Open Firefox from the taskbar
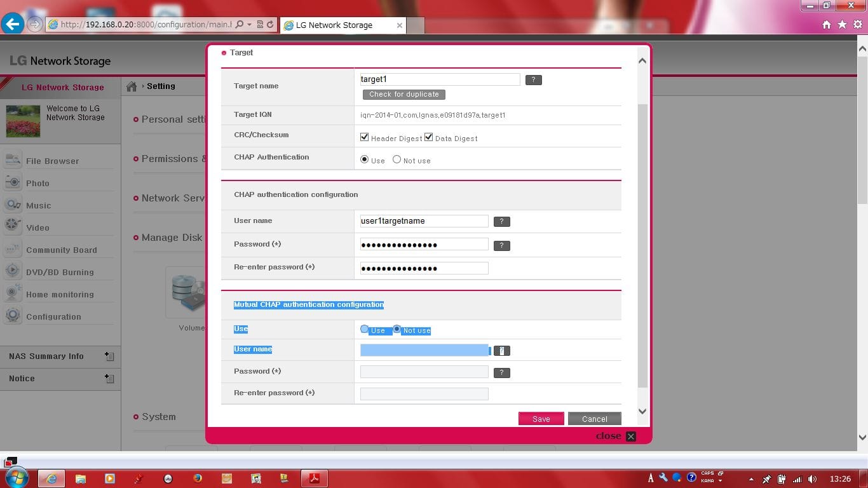This screenshot has height=488, width=868. pyautogui.click(x=197, y=478)
